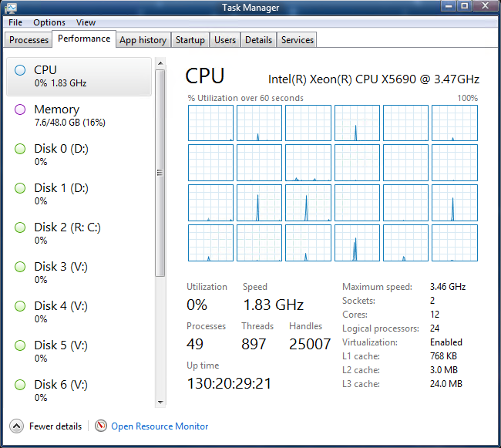Switch to the App history tab
The image size is (501, 448).
coord(143,40)
